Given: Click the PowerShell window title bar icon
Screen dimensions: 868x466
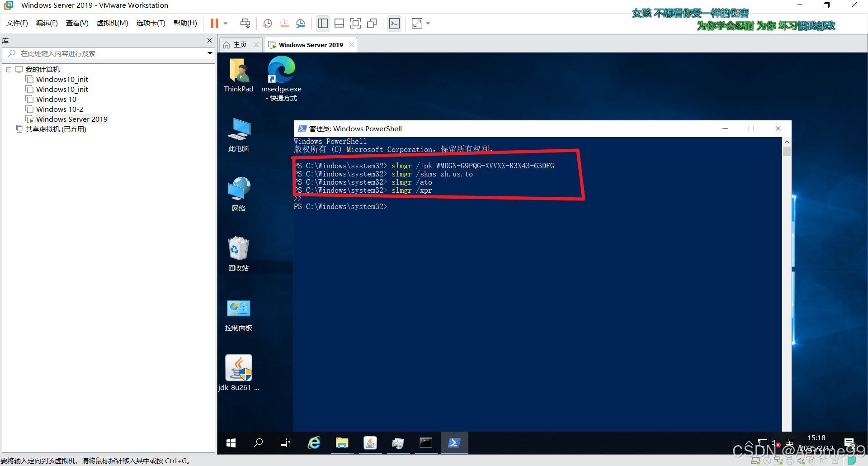Looking at the screenshot, I should click(x=302, y=128).
